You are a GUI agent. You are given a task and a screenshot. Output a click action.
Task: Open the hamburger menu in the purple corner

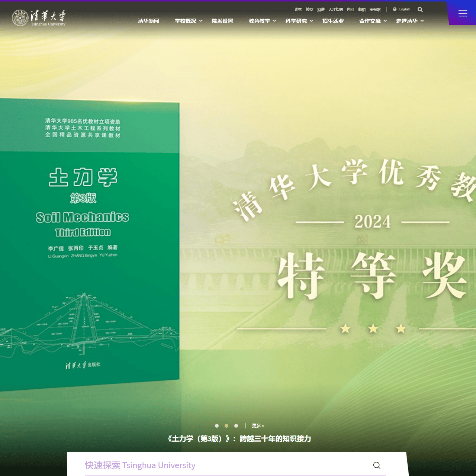[463, 13]
